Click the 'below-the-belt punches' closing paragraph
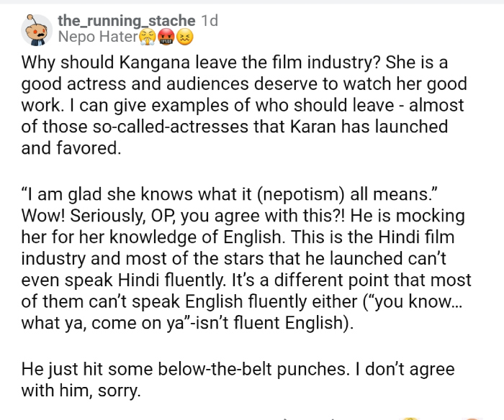 (x=238, y=380)
